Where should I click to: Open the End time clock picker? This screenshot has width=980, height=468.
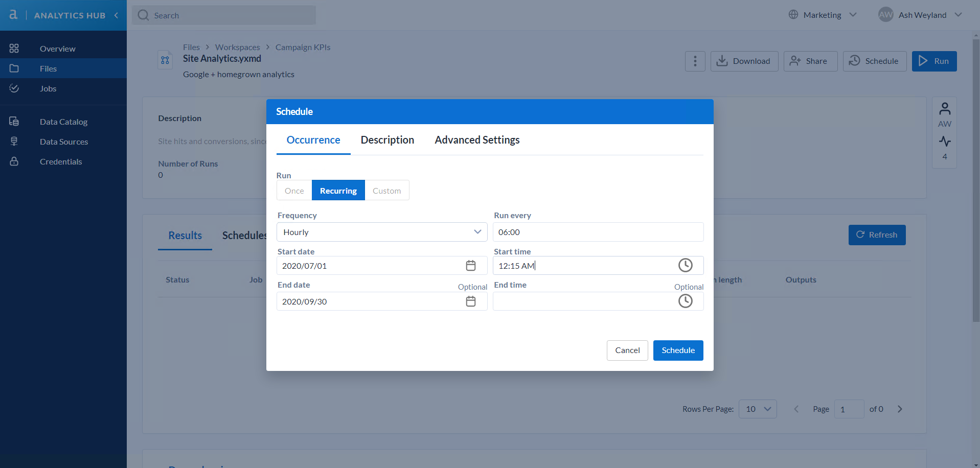click(x=685, y=301)
